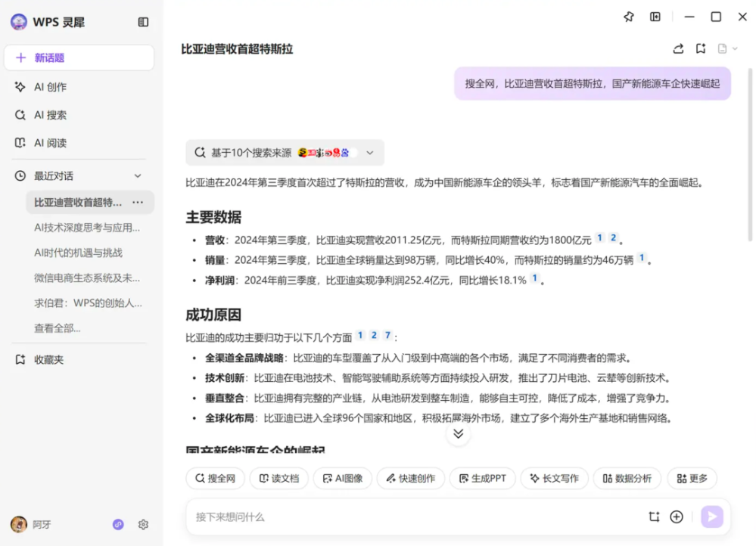Viewport: 756px width, 546px height.
Task: Click 查看全部... link
Action: click(57, 328)
